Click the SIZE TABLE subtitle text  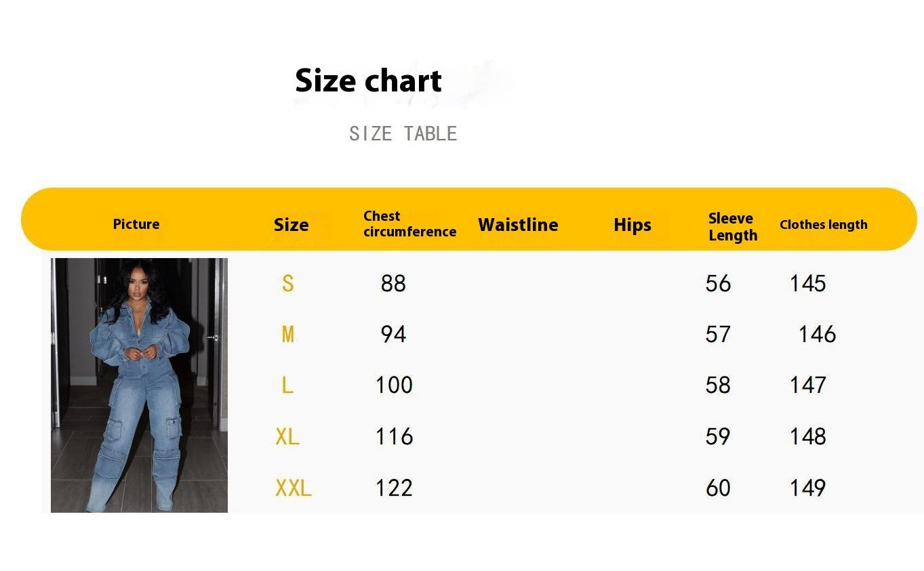[403, 133]
